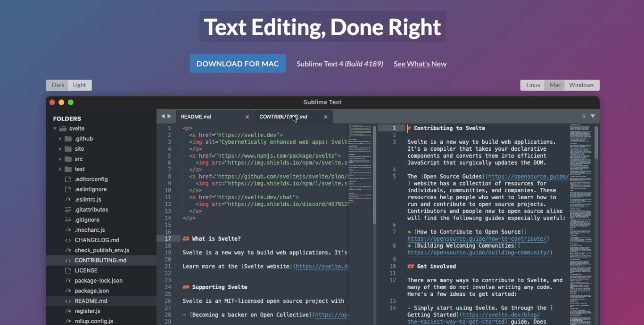Select the Linux platform toggle
Image resolution: width=644 pixels, height=325 pixels.
[x=533, y=85]
